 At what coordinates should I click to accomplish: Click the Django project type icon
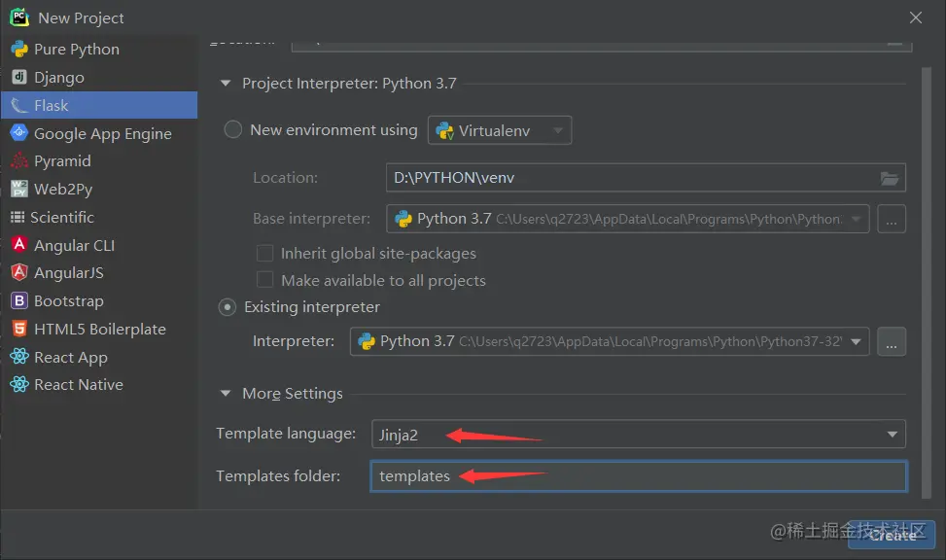(x=19, y=77)
